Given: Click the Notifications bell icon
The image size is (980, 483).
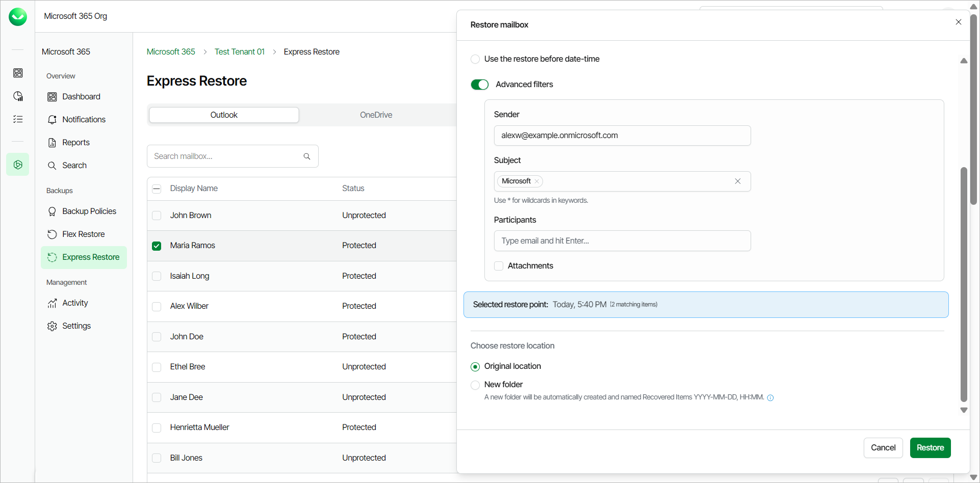Looking at the screenshot, I should click(52, 120).
